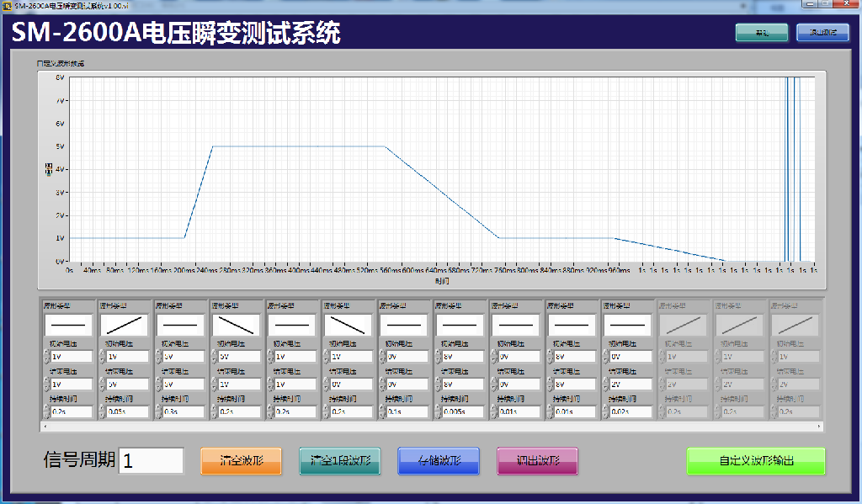The width and height of the screenshot is (862, 504).
Task: Click the sixth segment's 结束电压 0V field
Action: (351, 385)
